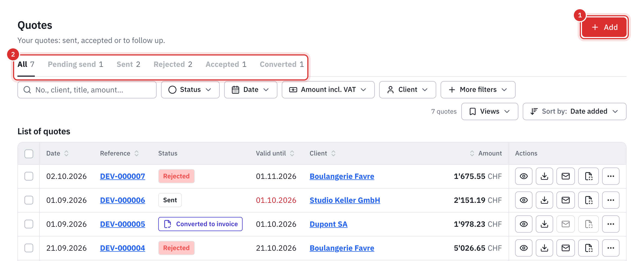Tick checkbox for quote DEV-000005
644x261 pixels.
(x=29, y=224)
